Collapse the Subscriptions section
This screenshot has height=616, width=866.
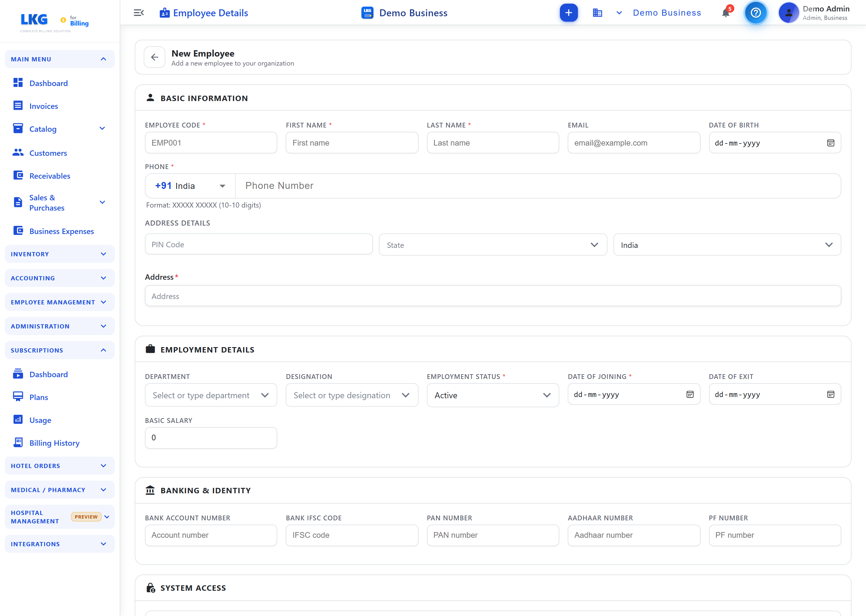60,350
